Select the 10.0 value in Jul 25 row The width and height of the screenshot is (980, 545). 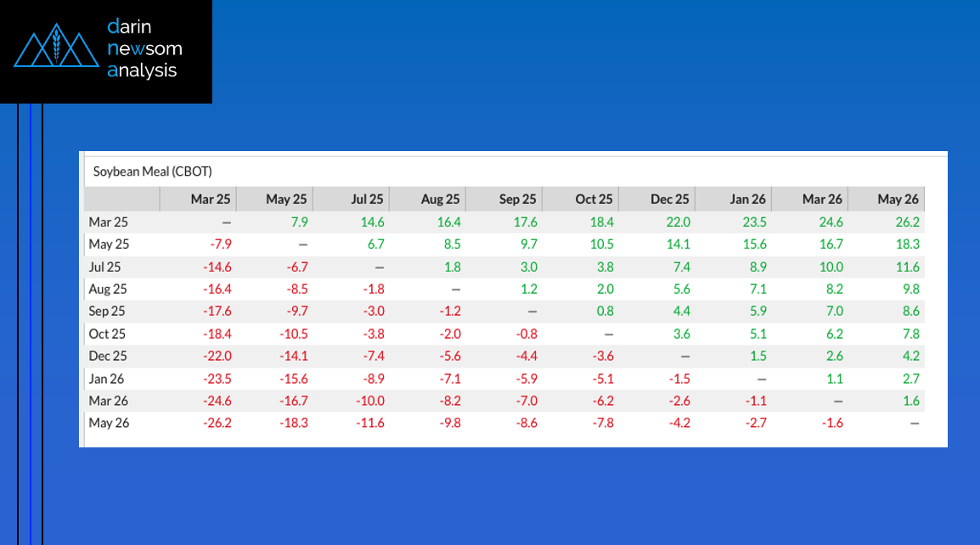[x=831, y=267]
